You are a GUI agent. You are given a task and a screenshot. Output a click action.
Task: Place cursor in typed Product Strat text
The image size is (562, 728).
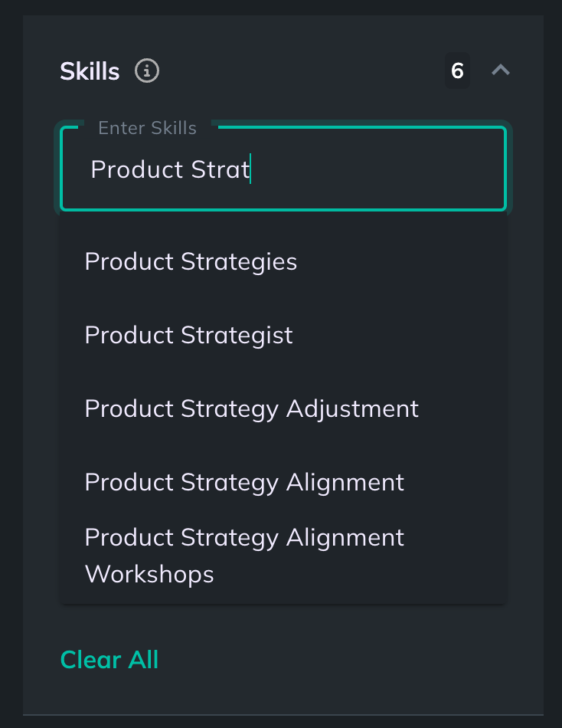click(170, 169)
